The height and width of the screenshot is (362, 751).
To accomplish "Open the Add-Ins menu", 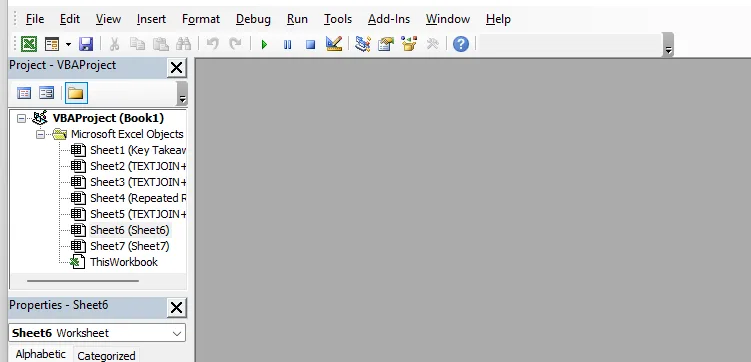I will coord(389,19).
